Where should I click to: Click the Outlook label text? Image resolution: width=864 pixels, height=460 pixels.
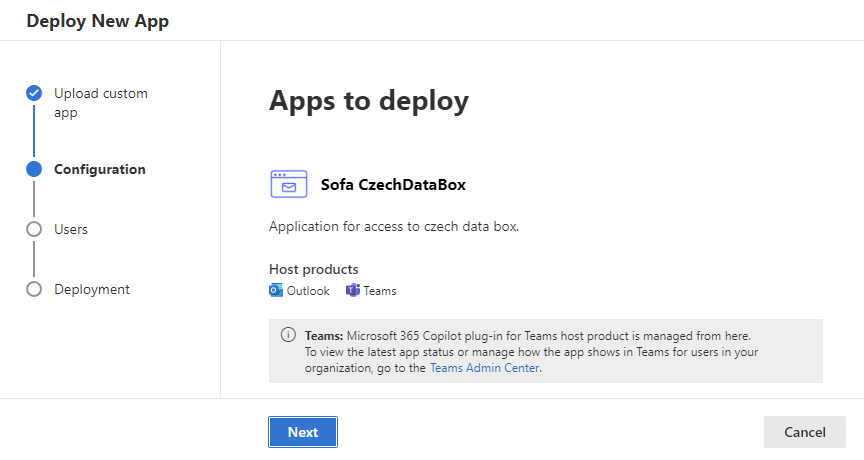[x=308, y=291]
